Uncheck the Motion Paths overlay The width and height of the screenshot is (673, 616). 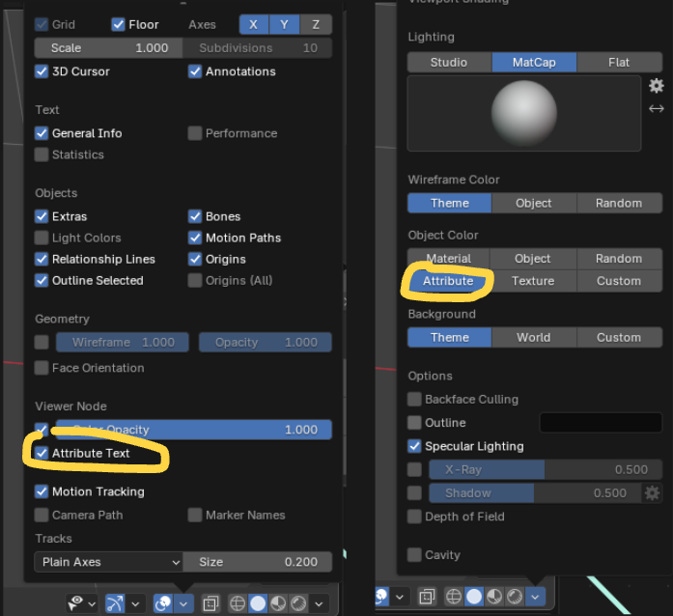(x=195, y=238)
